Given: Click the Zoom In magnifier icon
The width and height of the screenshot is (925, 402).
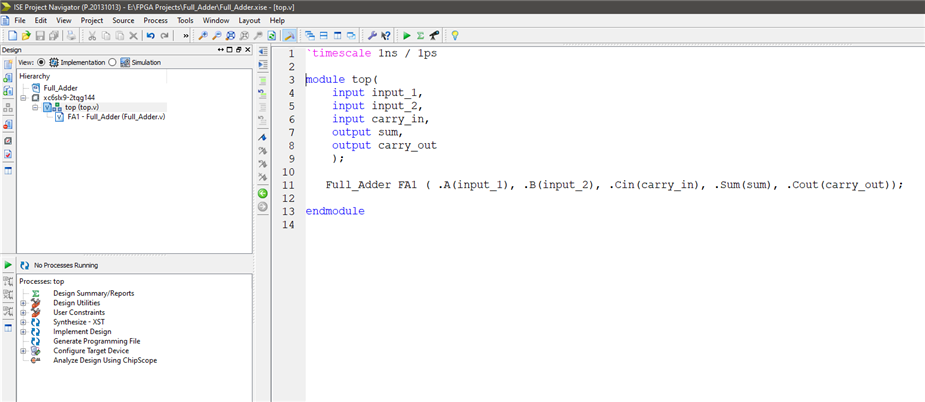Looking at the screenshot, I should [202, 35].
